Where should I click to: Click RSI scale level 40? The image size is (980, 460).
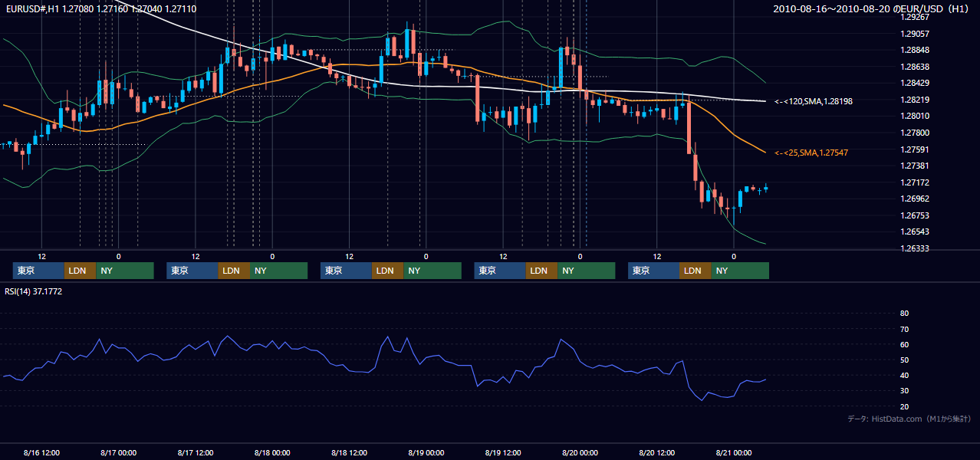click(x=904, y=375)
